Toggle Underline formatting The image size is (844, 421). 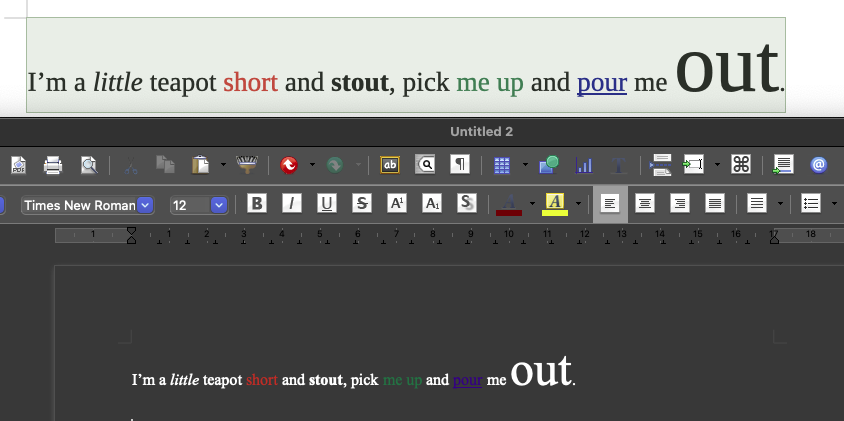(326, 204)
